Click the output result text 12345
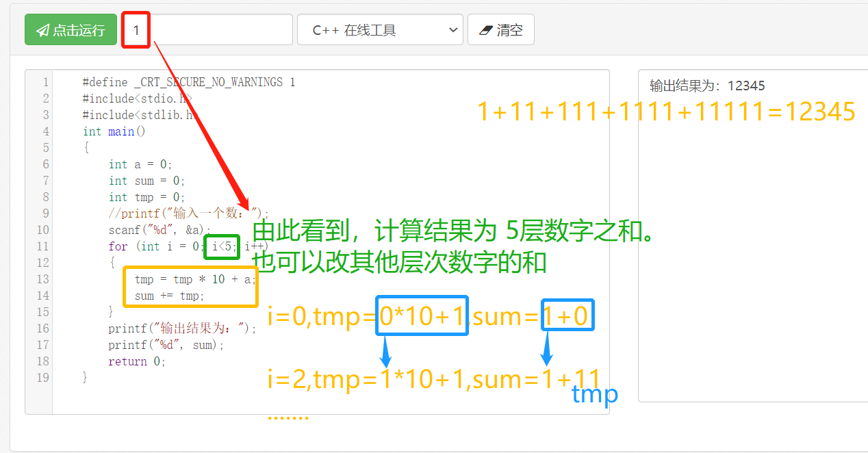Image resolution: width=868 pixels, height=453 pixels. 748,86
